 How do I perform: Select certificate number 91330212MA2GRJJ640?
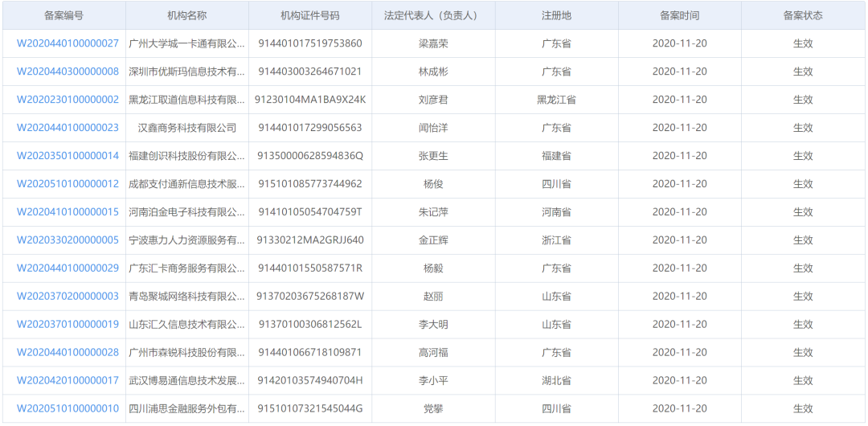point(310,240)
